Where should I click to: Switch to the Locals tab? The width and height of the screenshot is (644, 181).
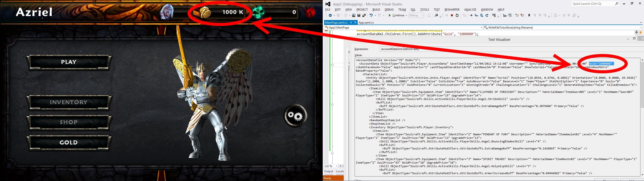pos(339,171)
